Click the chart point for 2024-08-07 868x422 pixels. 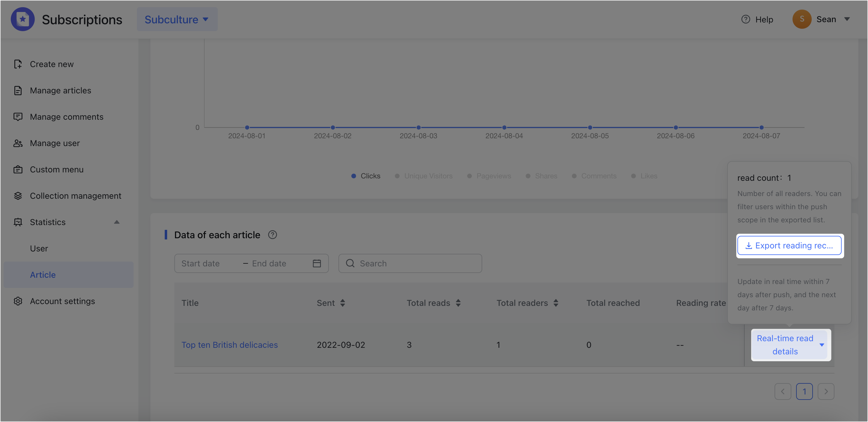[x=761, y=127]
